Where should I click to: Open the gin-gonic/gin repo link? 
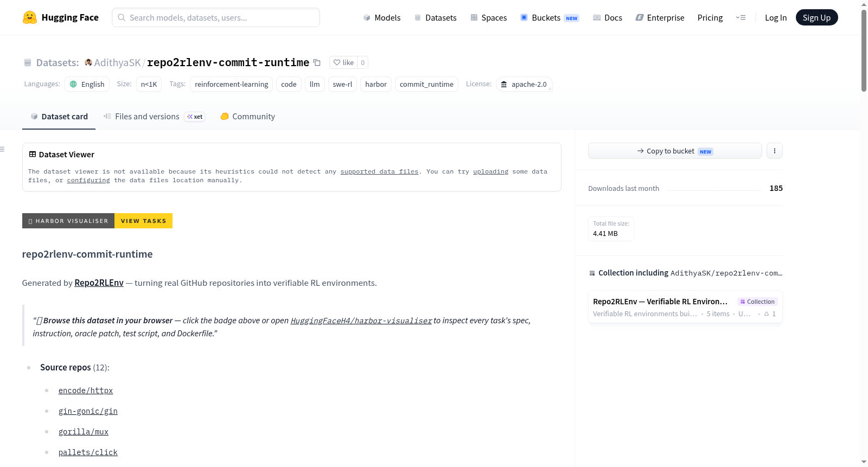tap(88, 411)
